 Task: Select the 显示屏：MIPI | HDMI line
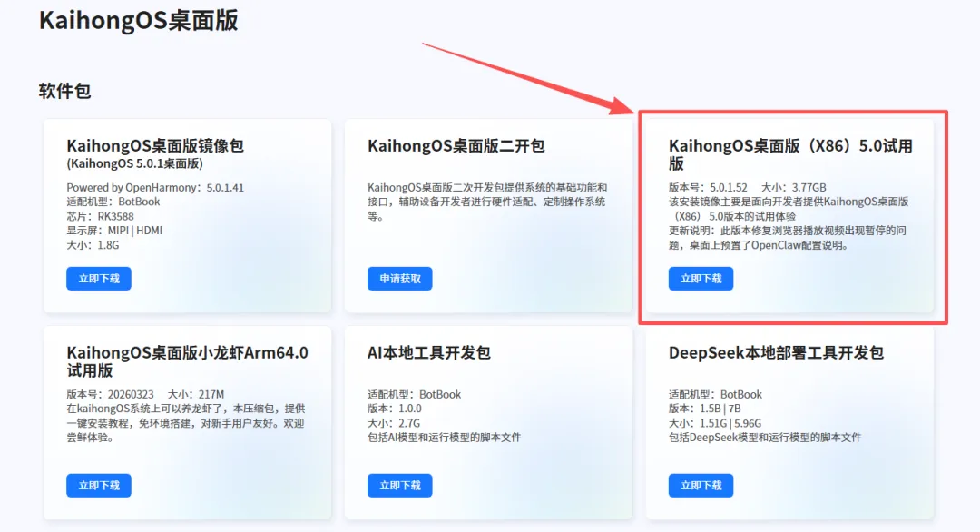tap(114, 231)
